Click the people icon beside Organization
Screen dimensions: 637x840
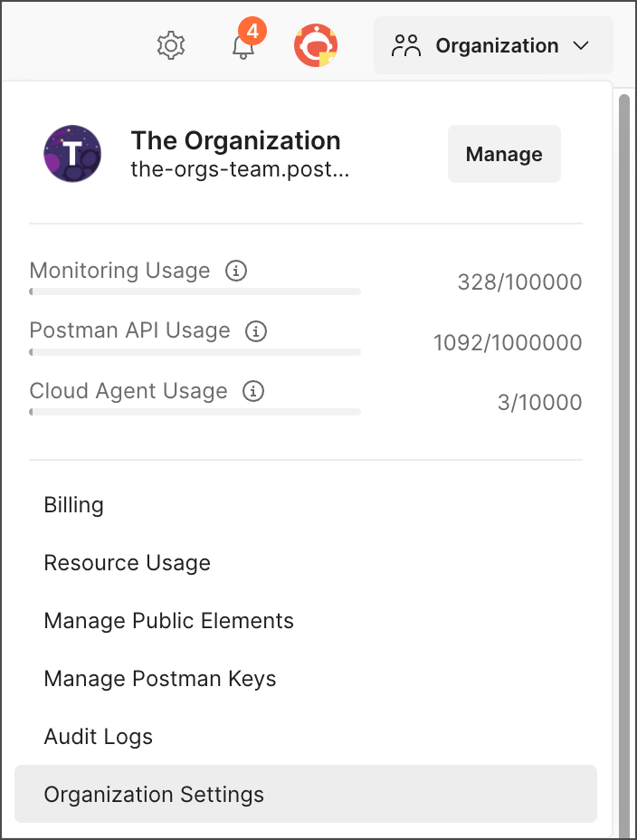click(407, 45)
